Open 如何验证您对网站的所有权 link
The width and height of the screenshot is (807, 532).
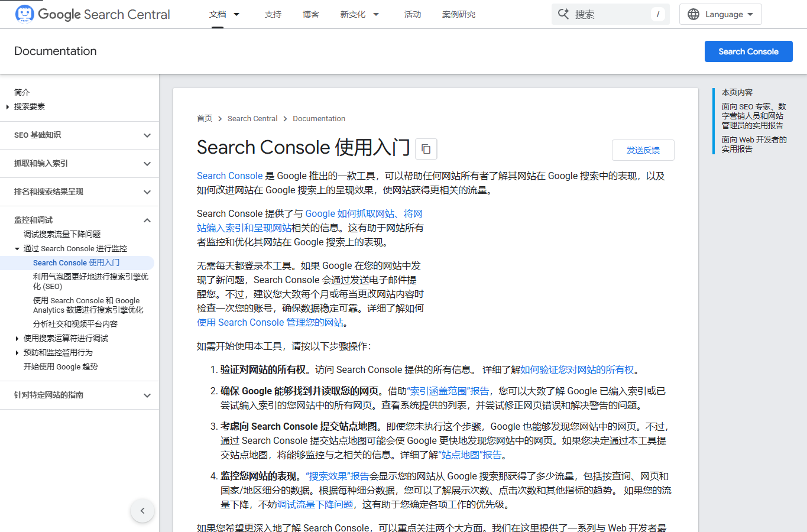pyautogui.click(x=577, y=370)
